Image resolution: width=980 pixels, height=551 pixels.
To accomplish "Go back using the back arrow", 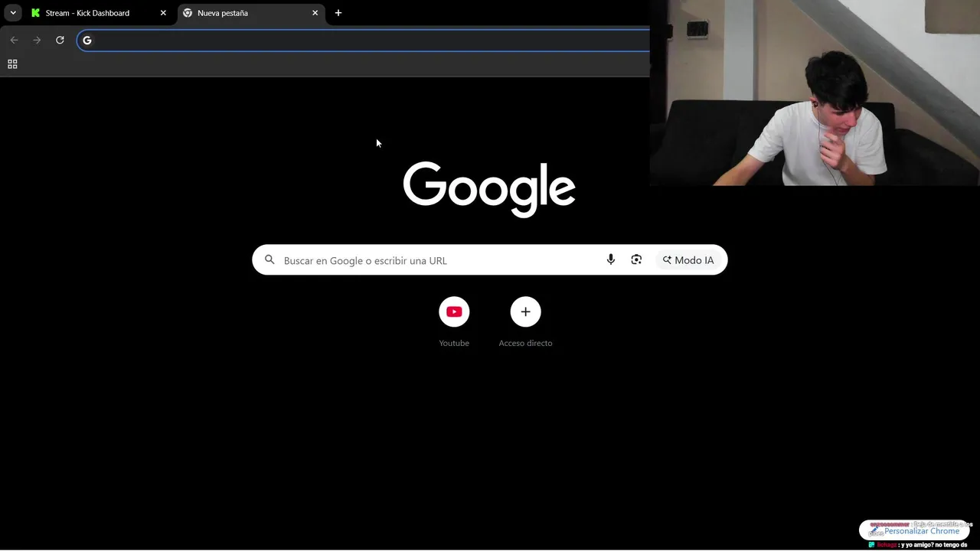I will 14,40.
